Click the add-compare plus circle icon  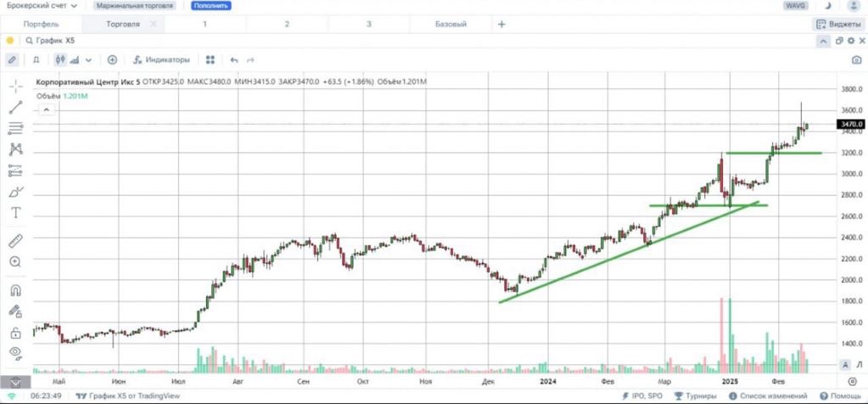tap(112, 59)
